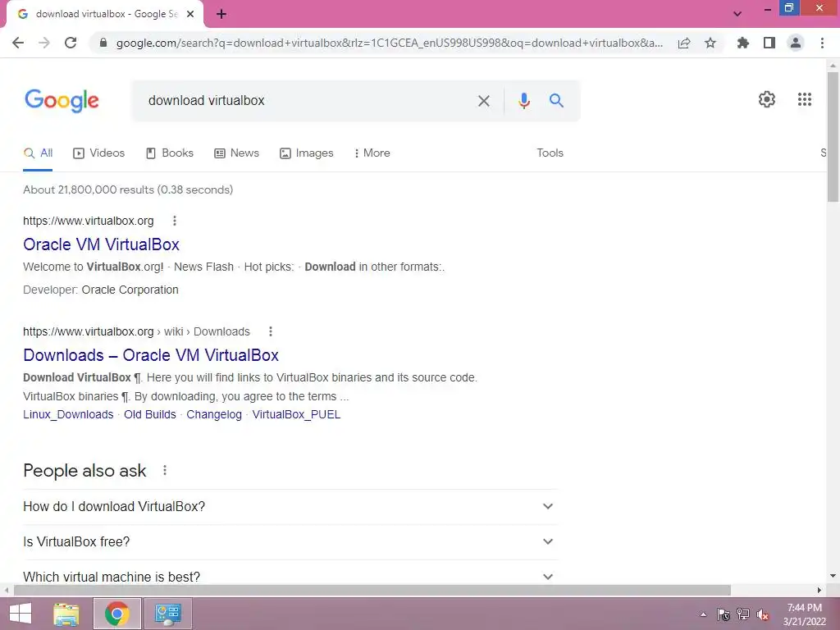Close the download virtualbox tab
The height and width of the screenshot is (630, 840).
tap(190, 14)
